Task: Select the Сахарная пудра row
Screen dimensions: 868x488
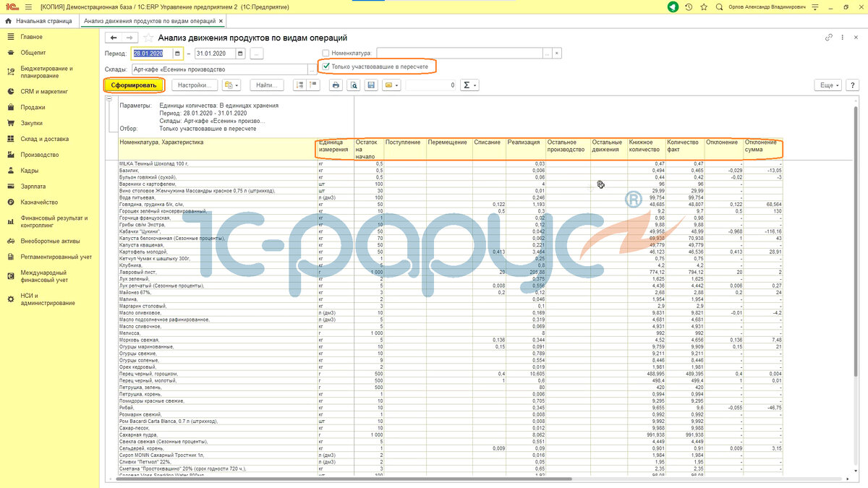Action: [x=451, y=435]
